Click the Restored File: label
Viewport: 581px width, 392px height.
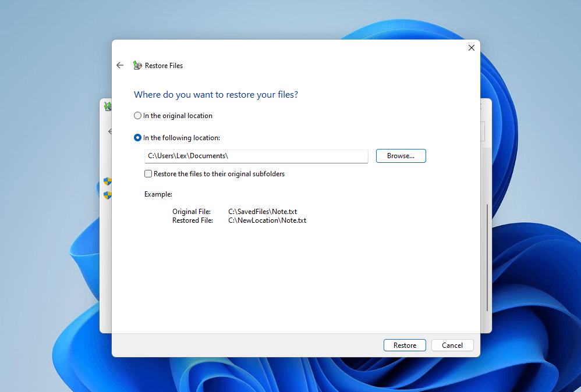point(193,220)
